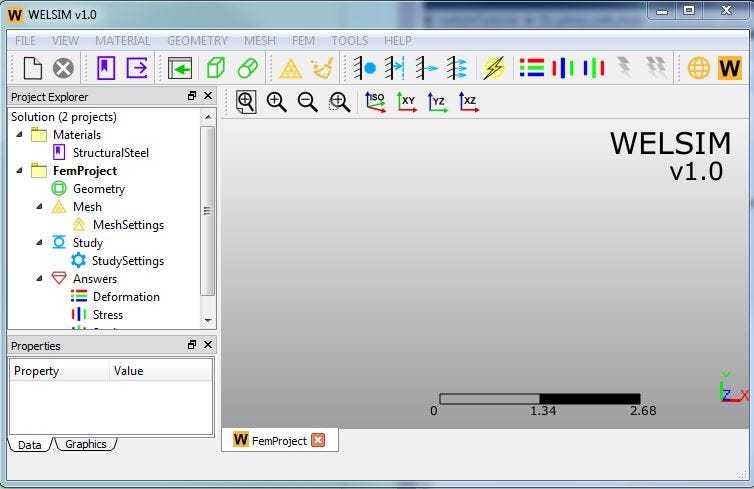Open the VIEW menu
Image resolution: width=754 pixels, height=489 pixels.
65,41
